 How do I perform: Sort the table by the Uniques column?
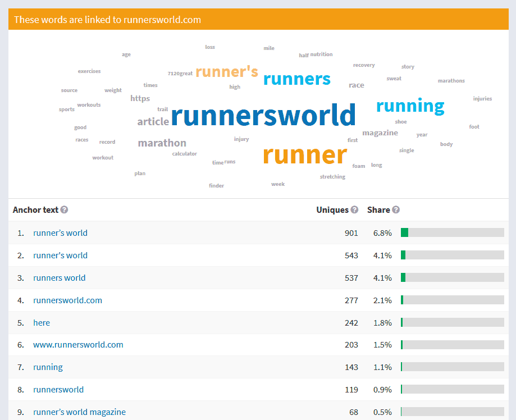pos(333,209)
